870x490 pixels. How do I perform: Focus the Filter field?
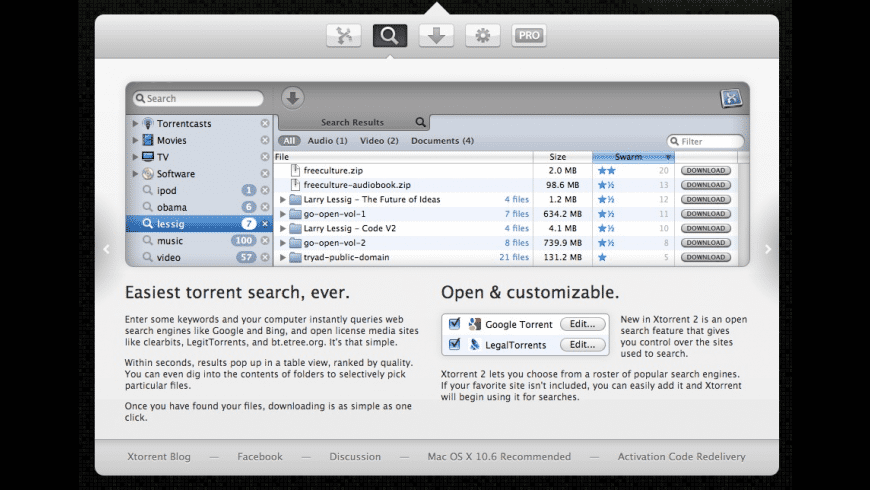click(706, 141)
